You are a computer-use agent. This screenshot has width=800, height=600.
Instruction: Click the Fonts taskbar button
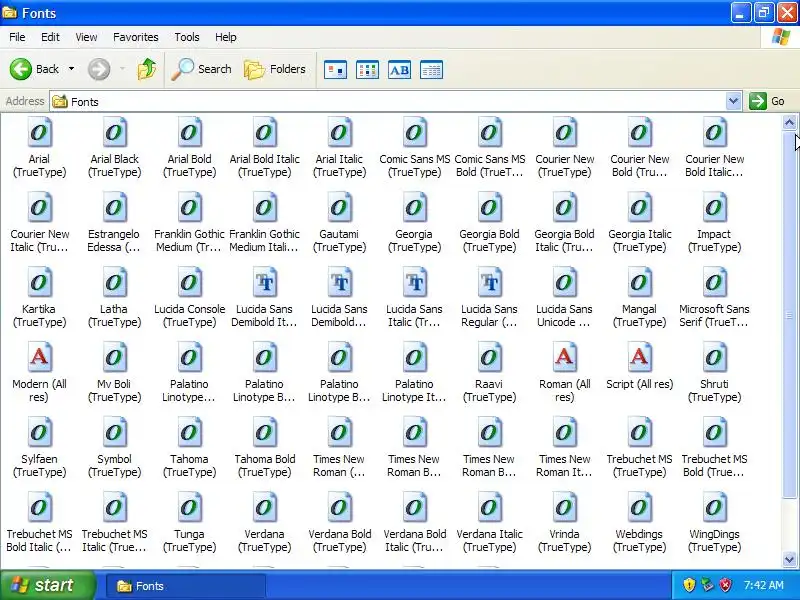pos(186,586)
